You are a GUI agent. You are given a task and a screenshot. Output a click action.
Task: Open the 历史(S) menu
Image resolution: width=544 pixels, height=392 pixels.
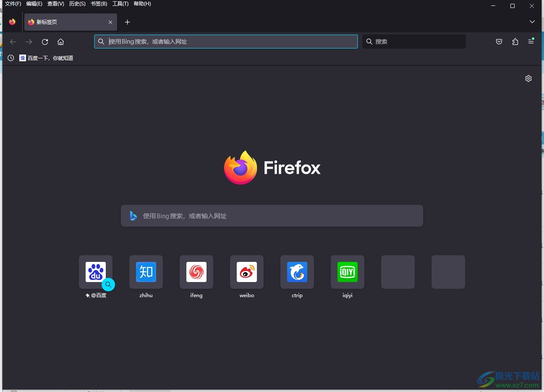coord(77,4)
